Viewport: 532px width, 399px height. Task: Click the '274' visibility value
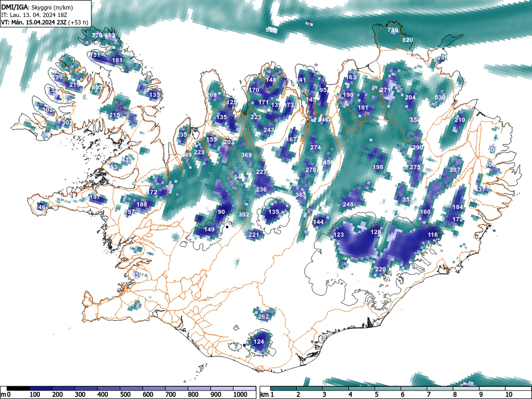pyautogui.click(x=315, y=147)
